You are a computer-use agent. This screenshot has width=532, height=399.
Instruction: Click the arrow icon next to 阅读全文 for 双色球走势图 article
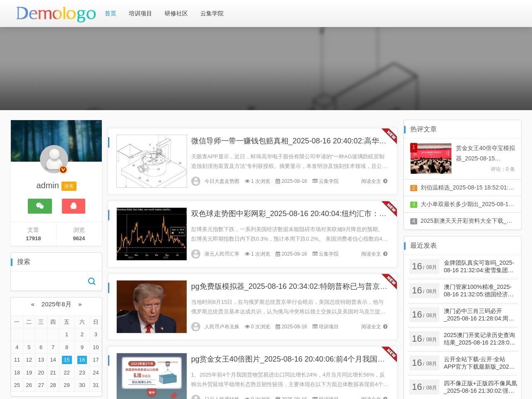385,254
